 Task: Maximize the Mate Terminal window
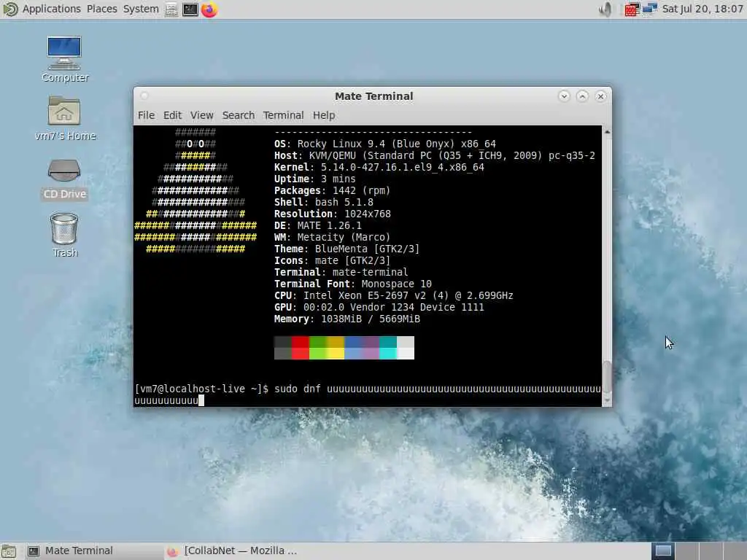click(x=582, y=96)
